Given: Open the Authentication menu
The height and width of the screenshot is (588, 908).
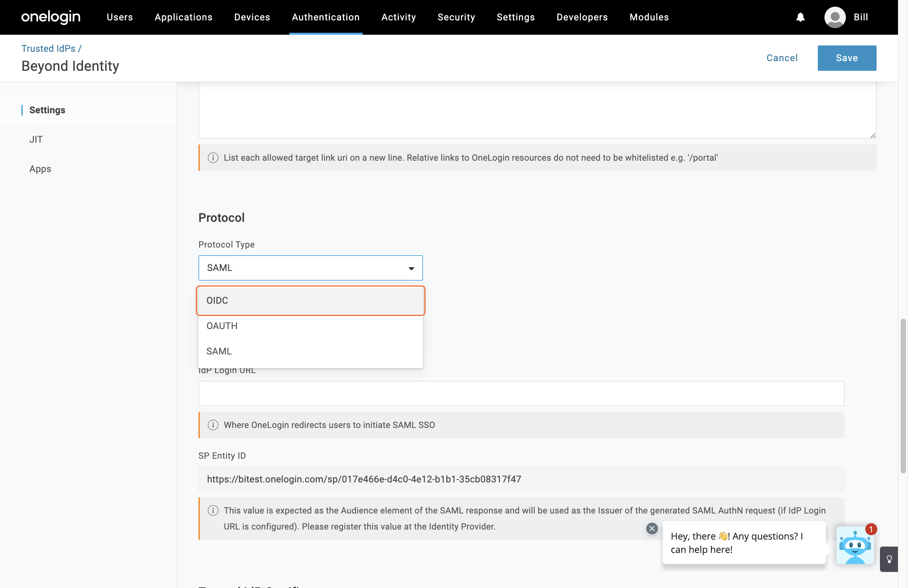Looking at the screenshot, I should click(326, 17).
